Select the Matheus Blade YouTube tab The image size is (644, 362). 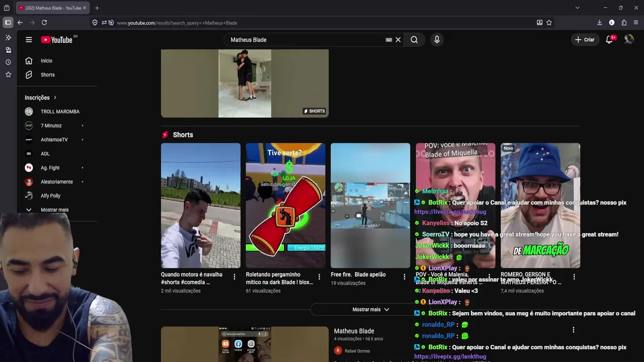tap(52, 8)
